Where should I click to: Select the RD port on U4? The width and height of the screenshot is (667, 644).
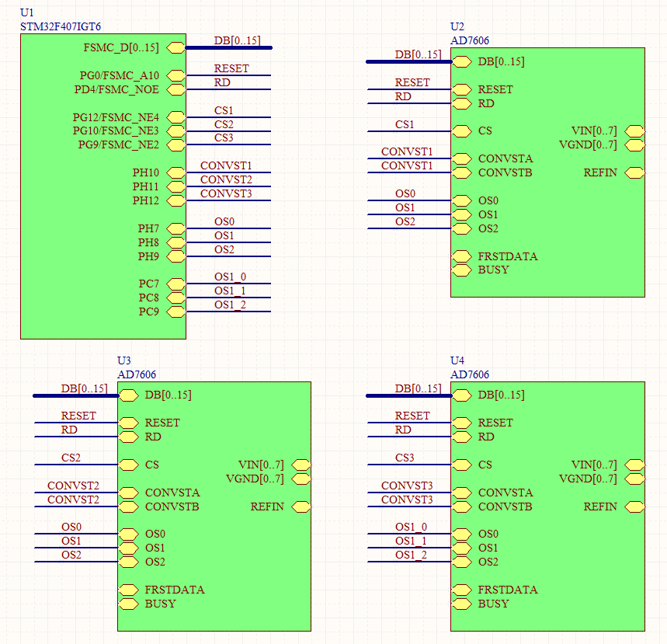(462, 437)
